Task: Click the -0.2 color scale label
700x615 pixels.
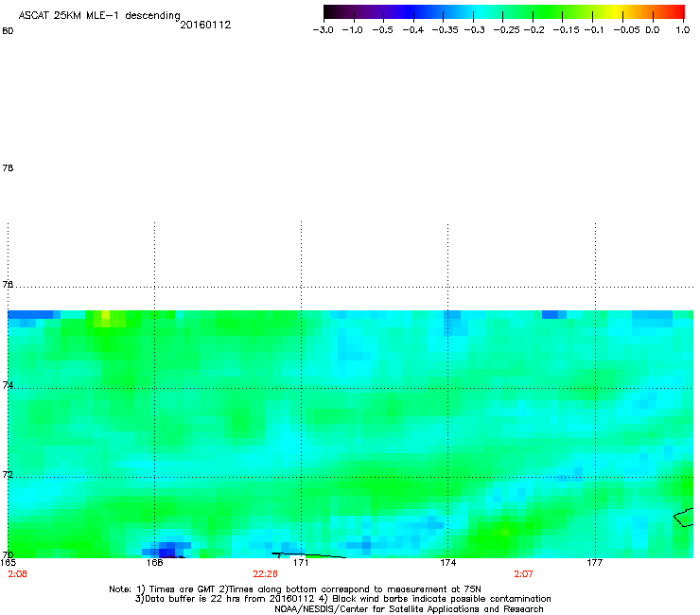Action: coord(534,30)
